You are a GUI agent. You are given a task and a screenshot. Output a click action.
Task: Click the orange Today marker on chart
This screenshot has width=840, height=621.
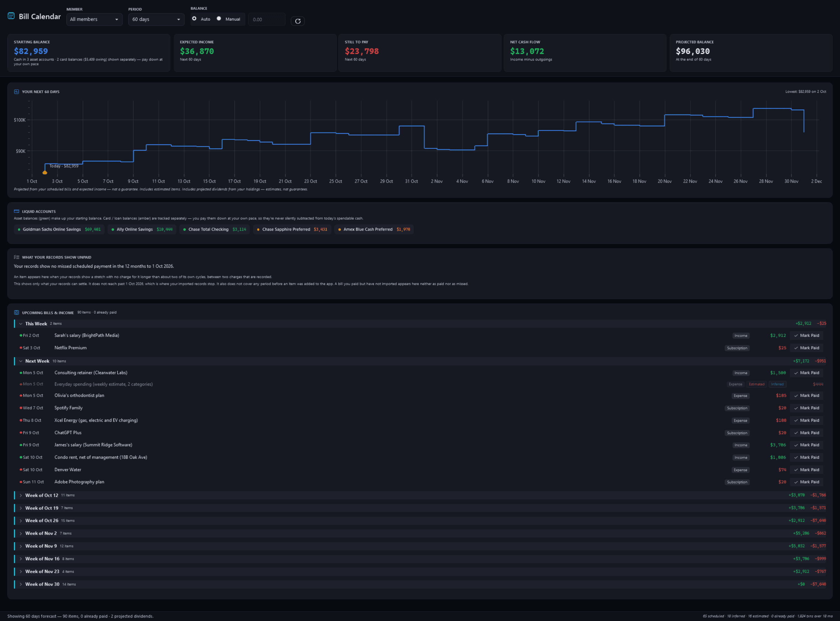[45, 172]
